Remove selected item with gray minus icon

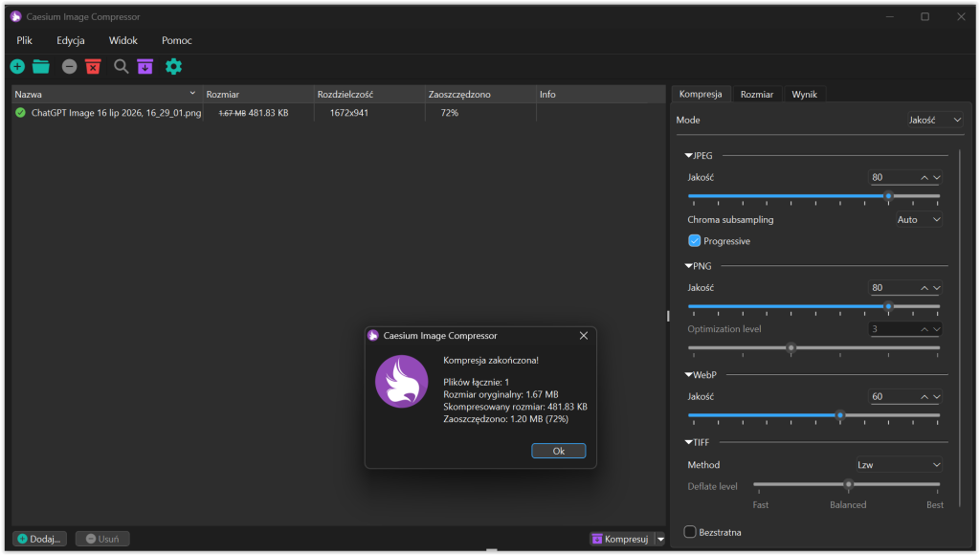69,66
